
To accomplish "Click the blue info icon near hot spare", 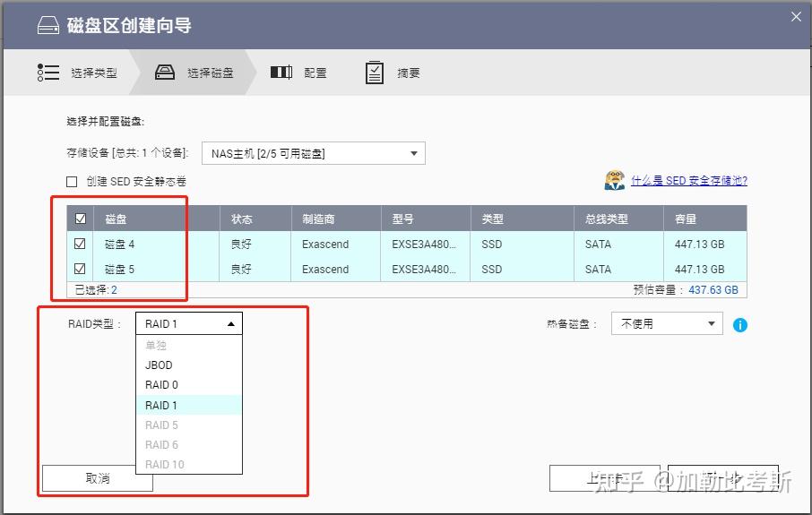I will pos(740,325).
